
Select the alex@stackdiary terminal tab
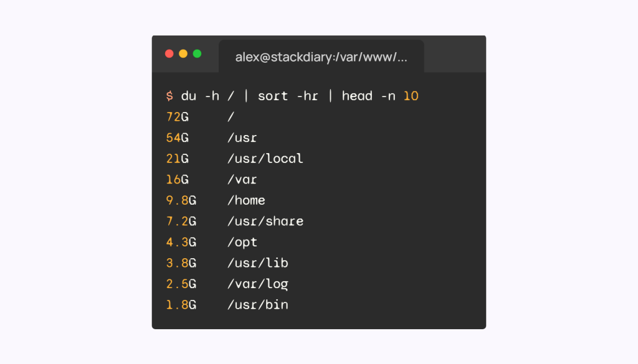(x=321, y=57)
